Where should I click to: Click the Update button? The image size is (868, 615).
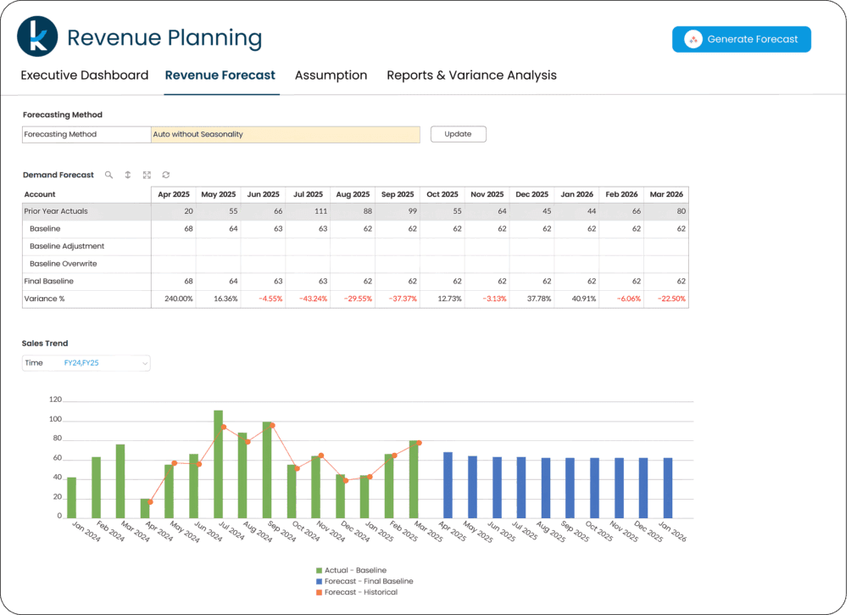pos(458,134)
